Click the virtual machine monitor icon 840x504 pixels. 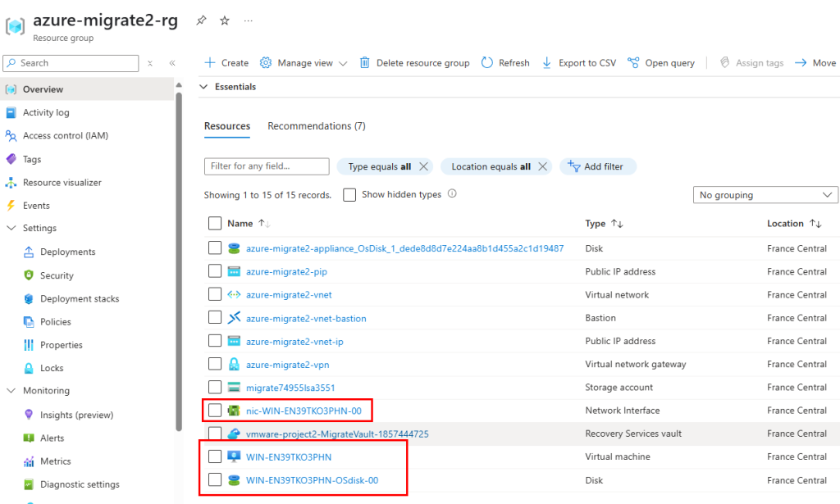(234, 457)
